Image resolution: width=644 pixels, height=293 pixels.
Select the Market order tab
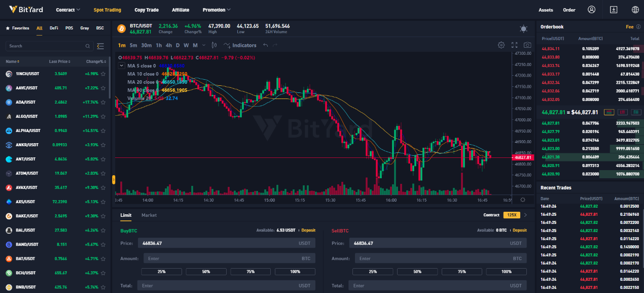tap(149, 215)
